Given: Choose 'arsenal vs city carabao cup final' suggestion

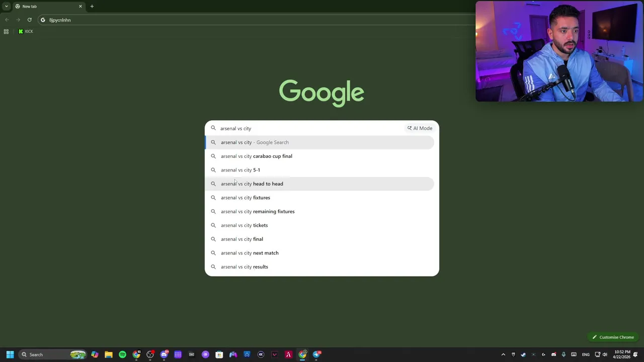Looking at the screenshot, I should pyautogui.click(x=319, y=156).
